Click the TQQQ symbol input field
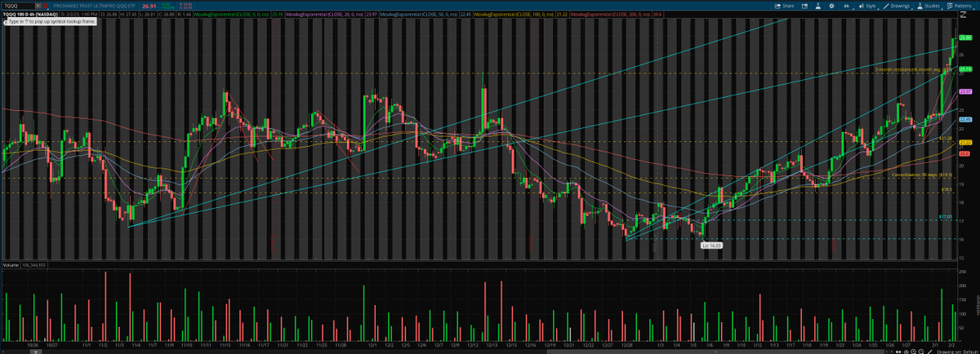Viewport: 980px width, 354px height. click(x=19, y=6)
